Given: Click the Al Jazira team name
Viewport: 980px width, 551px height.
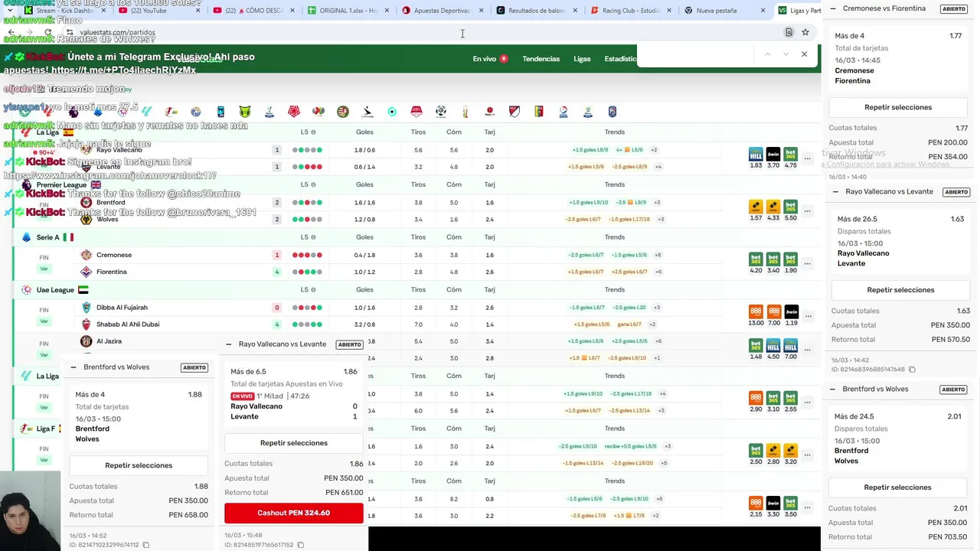Looking at the screenshot, I should click(x=109, y=341).
